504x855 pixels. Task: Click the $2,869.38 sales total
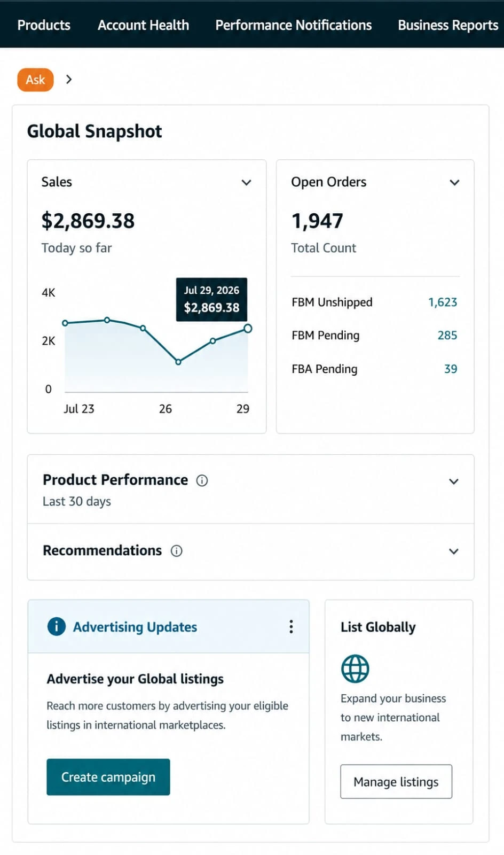(88, 221)
